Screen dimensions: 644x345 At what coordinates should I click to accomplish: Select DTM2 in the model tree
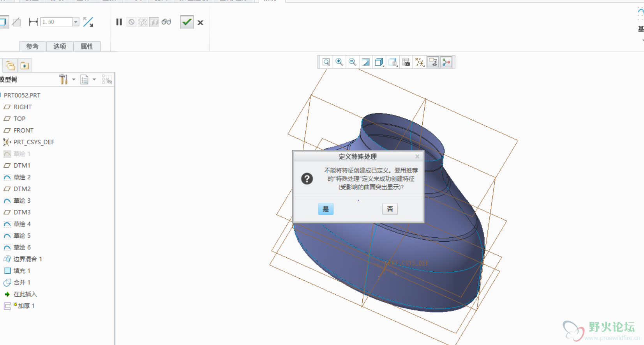click(x=22, y=189)
